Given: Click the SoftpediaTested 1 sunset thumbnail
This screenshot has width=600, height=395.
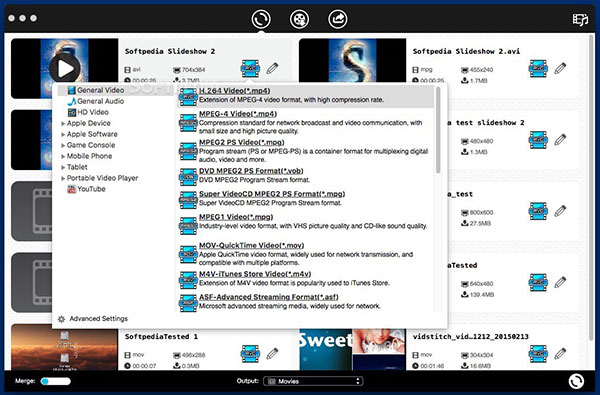Looking at the screenshot, I should tap(64, 347).
